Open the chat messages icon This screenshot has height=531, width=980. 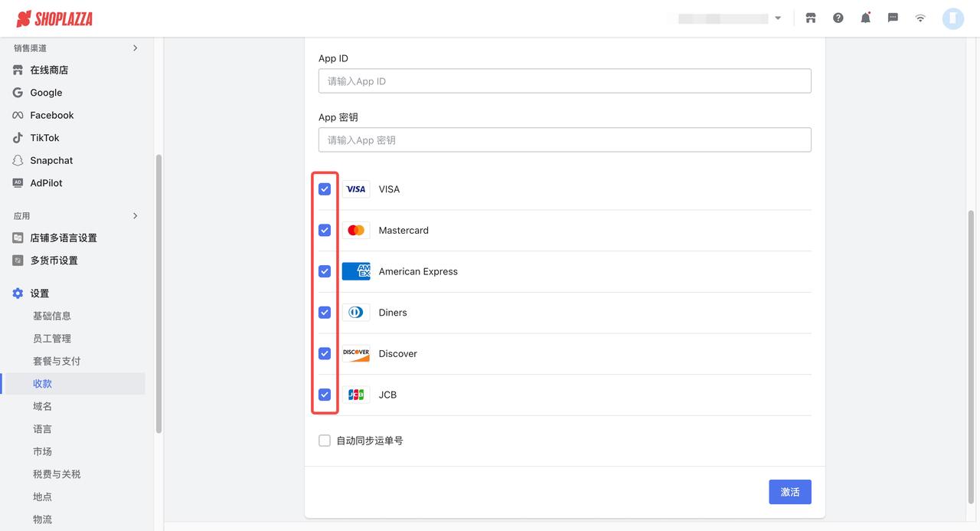[893, 18]
